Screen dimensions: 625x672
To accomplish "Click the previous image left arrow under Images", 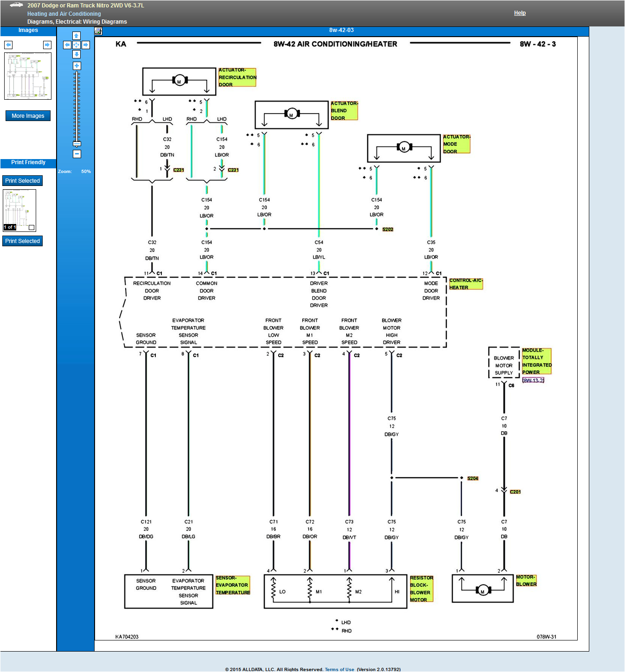I will 8,45.
